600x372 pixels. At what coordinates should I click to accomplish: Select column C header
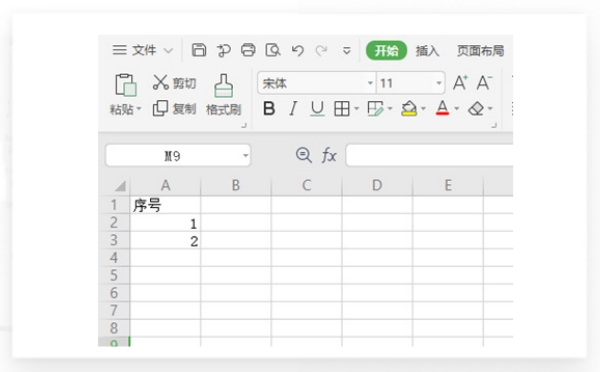click(x=307, y=186)
